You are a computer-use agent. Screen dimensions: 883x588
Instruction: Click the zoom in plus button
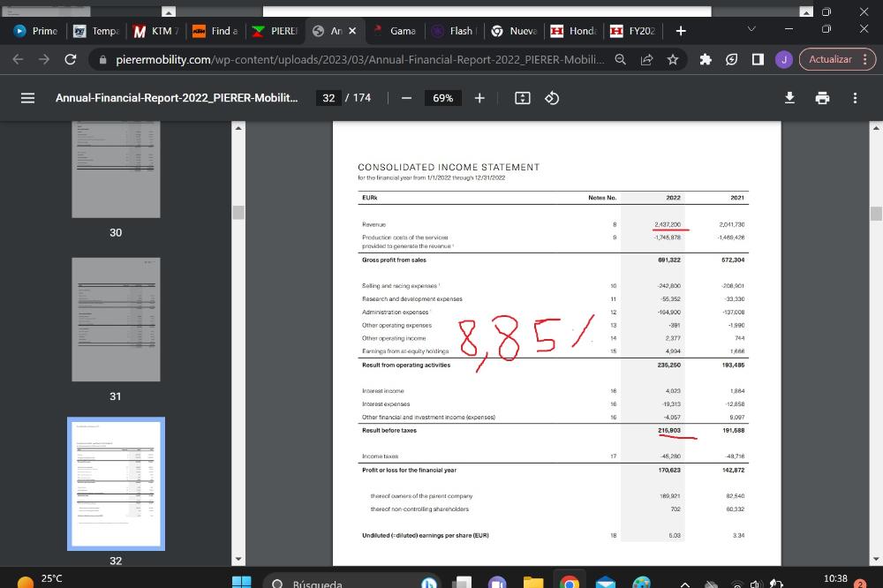479,98
